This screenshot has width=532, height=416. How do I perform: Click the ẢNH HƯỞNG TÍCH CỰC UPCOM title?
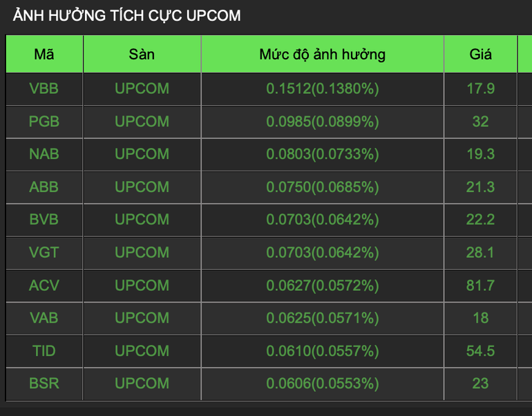[127, 15]
